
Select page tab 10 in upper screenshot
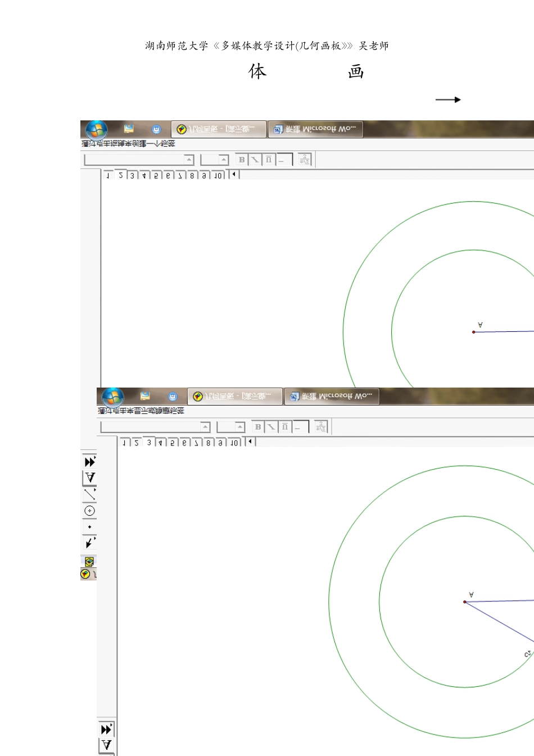tap(218, 175)
